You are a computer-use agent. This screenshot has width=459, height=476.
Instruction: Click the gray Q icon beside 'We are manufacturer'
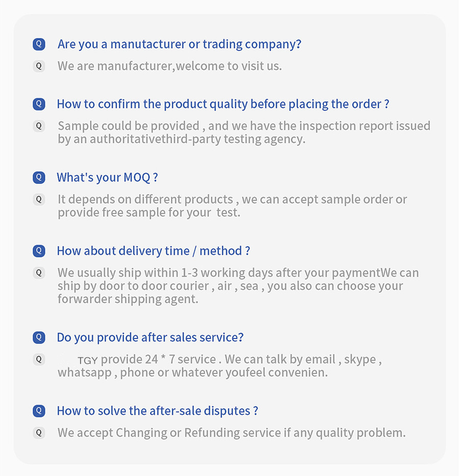(39, 66)
